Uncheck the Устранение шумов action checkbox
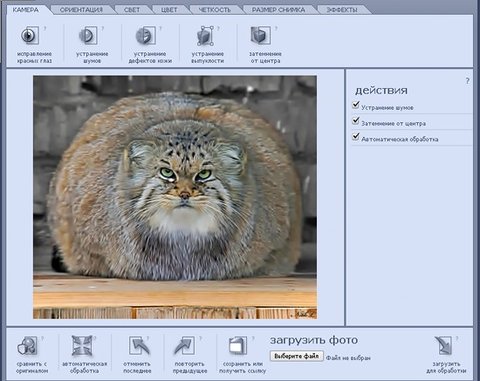480x381 pixels. click(x=356, y=105)
